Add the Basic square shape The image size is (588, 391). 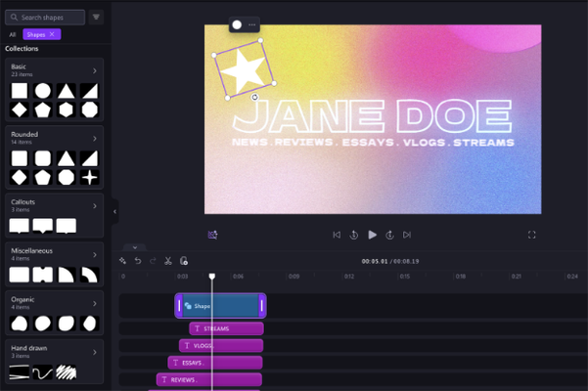point(20,91)
